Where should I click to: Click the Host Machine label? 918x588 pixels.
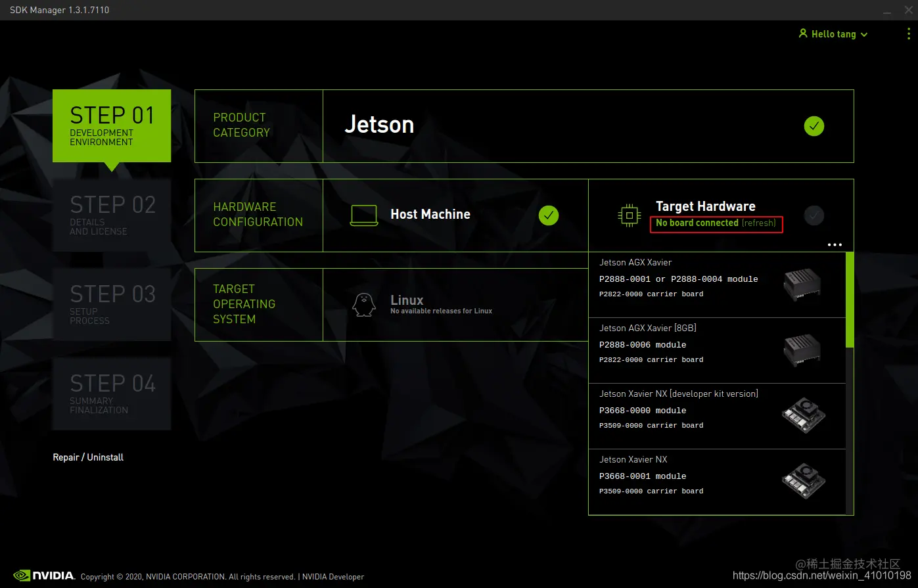pyautogui.click(x=430, y=214)
